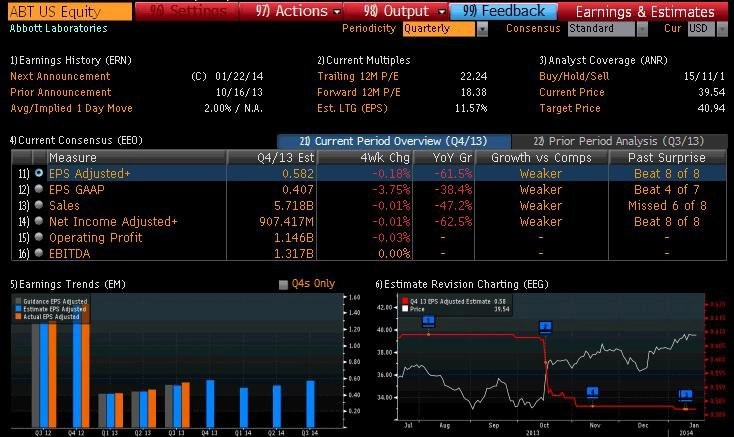The image size is (734, 437).
Task: Click the -61.5% YoY growth cell
Action: tap(453, 174)
